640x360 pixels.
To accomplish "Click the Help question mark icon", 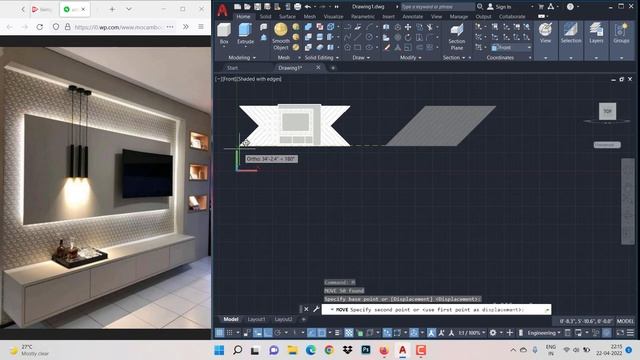I will point(570,7).
